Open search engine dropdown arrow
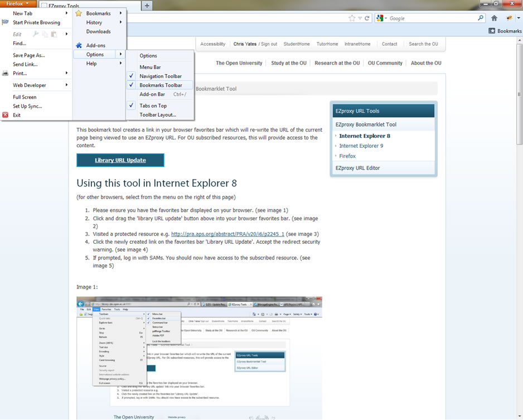 click(386, 18)
